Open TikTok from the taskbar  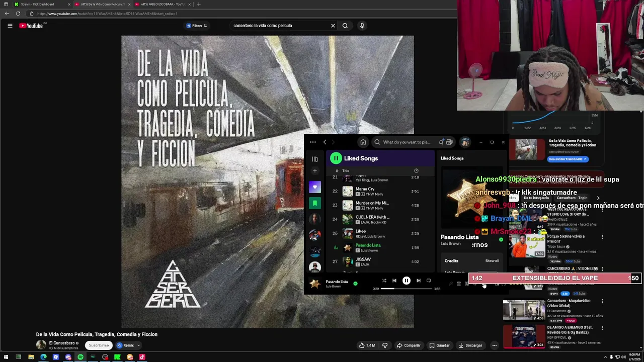(142, 357)
